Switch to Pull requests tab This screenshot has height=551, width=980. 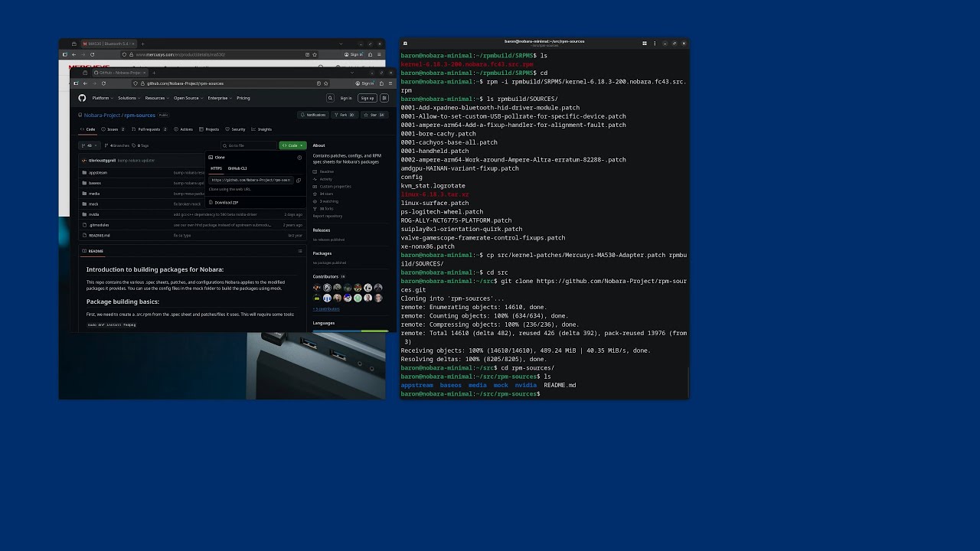point(149,129)
